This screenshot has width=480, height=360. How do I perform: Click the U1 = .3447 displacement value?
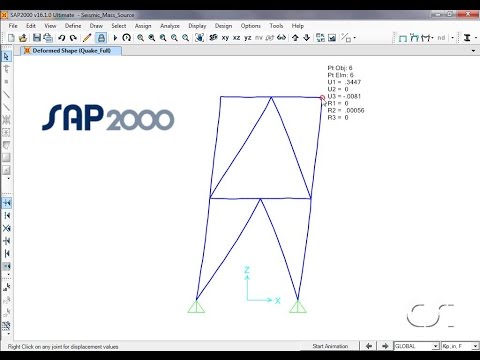coord(344,82)
